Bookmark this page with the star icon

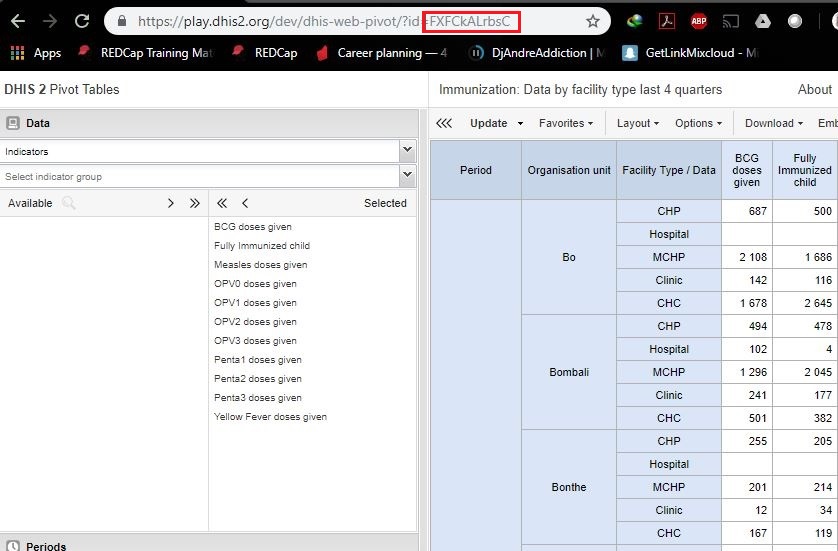click(593, 21)
